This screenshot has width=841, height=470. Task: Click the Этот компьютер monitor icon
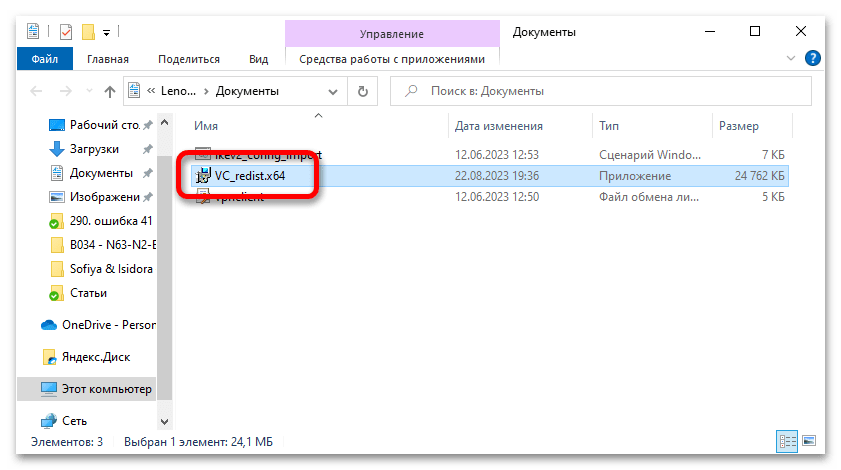(x=49, y=389)
